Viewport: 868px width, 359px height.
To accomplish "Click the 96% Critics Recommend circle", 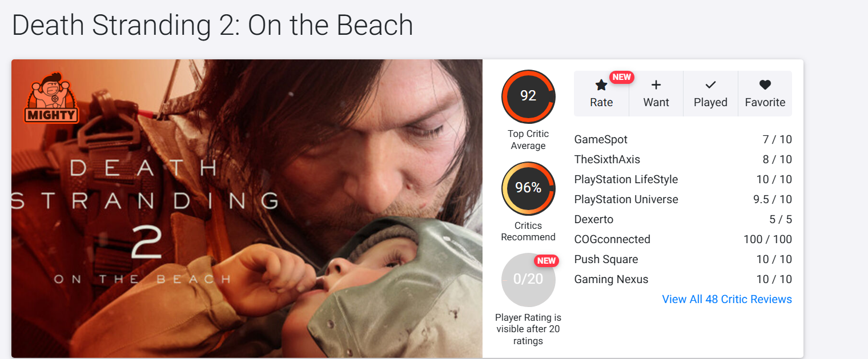I will 528,188.
